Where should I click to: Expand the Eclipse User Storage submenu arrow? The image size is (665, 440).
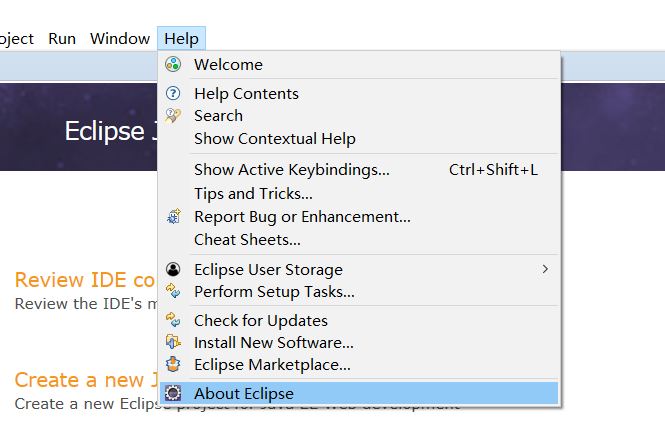[545, 269]
